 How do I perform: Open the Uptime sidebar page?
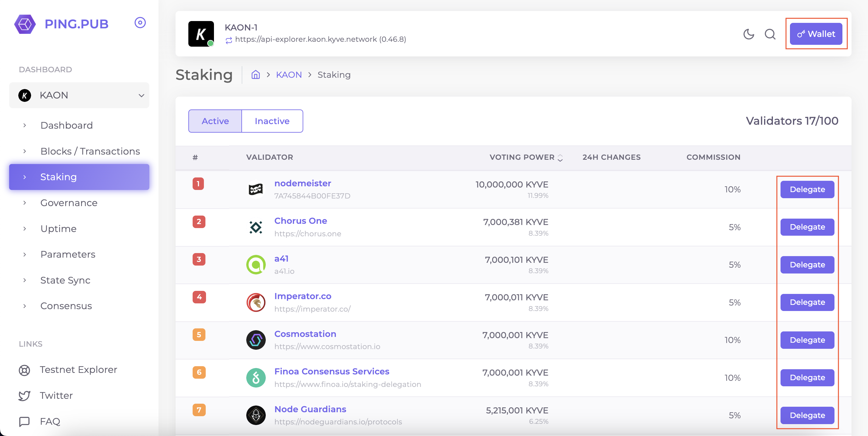58,229
